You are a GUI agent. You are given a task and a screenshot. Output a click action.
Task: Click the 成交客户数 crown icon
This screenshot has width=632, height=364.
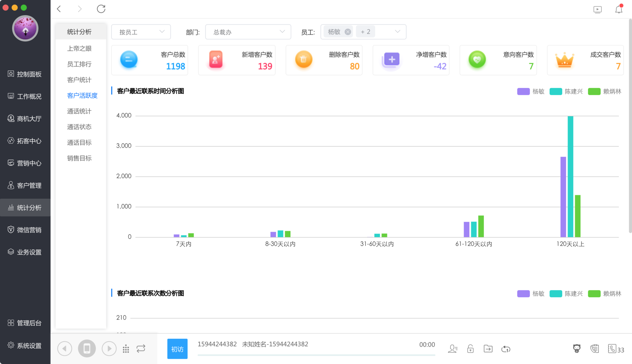[x=565, y=60]
